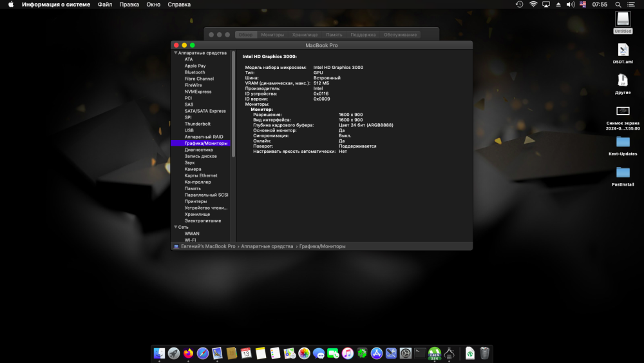Open the Снимок экрана file on desktop

click(623, 118)
